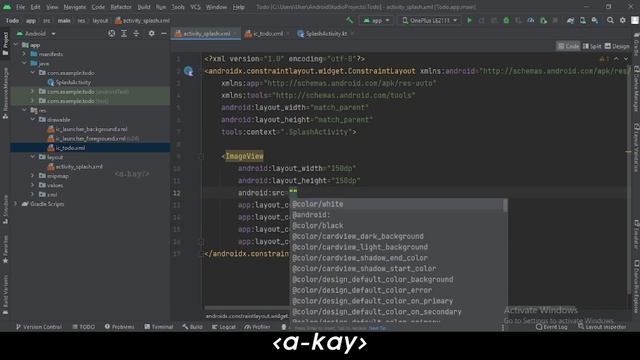The height and width of the screenshot is (360, 640).
Task: Open the Structure sidebar tab
Action: click(x=5, y=209)
